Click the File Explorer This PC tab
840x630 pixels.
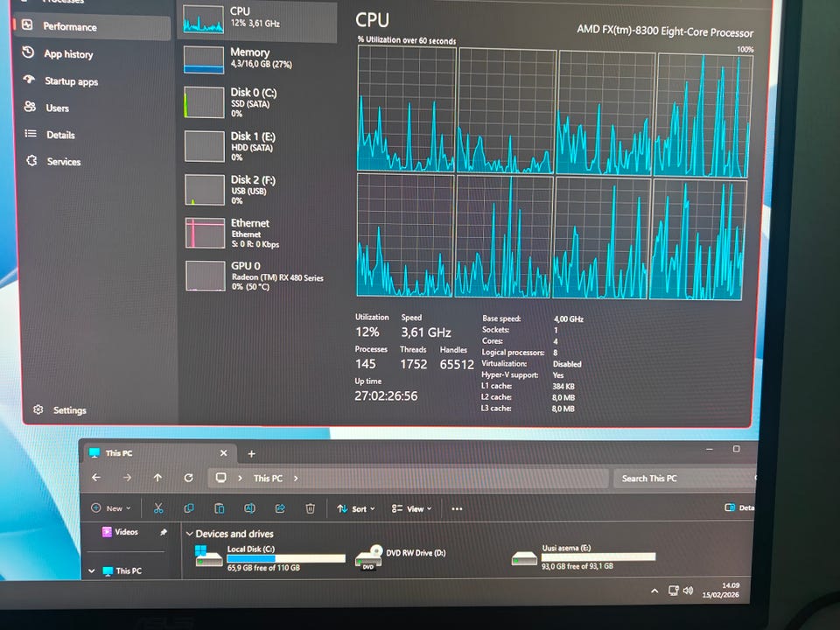click(x=158, y=453)
